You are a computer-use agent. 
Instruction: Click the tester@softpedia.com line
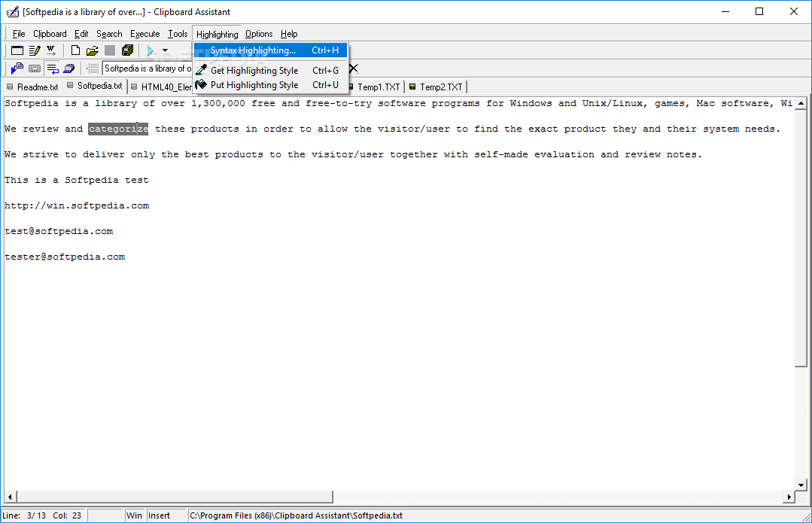pyautogui.click(x=65, y=257)
